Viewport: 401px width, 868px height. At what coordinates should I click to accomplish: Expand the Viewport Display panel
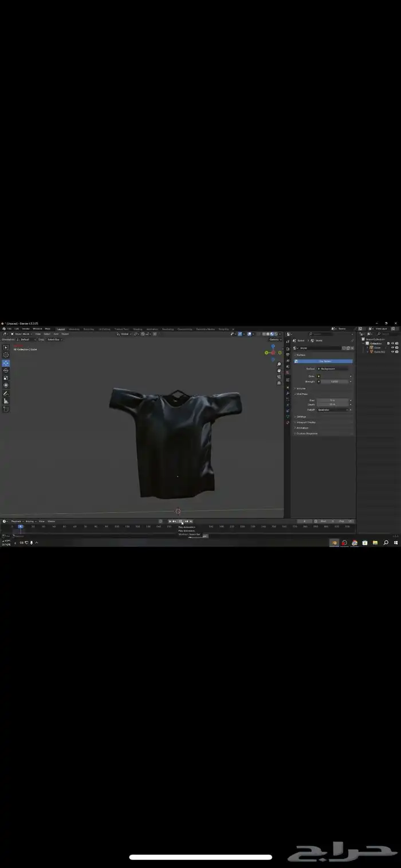click(x=306, y=422)
